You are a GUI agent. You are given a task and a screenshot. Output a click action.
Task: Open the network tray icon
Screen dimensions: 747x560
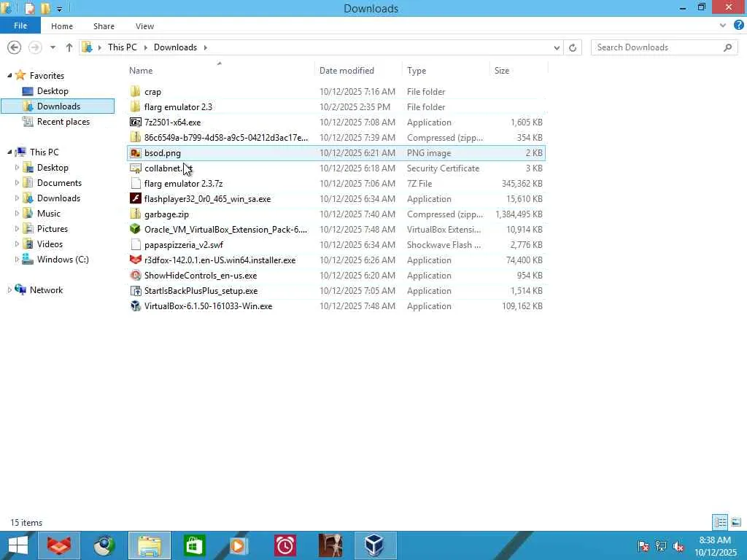click(x=661, y=546)
